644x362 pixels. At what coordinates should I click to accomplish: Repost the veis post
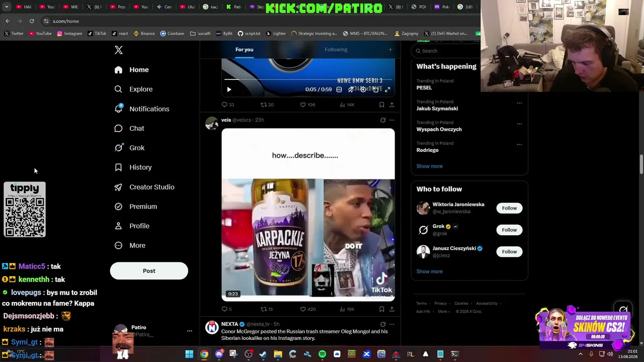[x=267, y=309]
